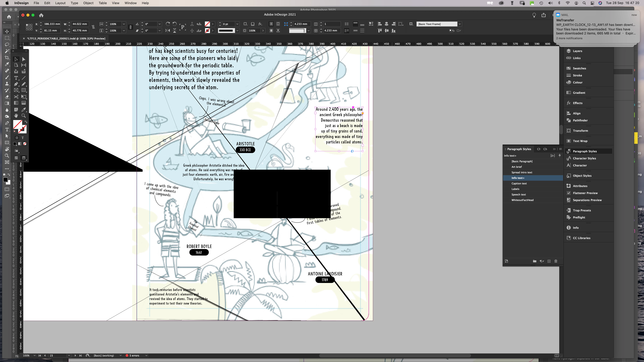This screenshot has width=644, height=362.
Task: Switch to Paragraph Styles panel tab
Action: (x=519, y=149)
